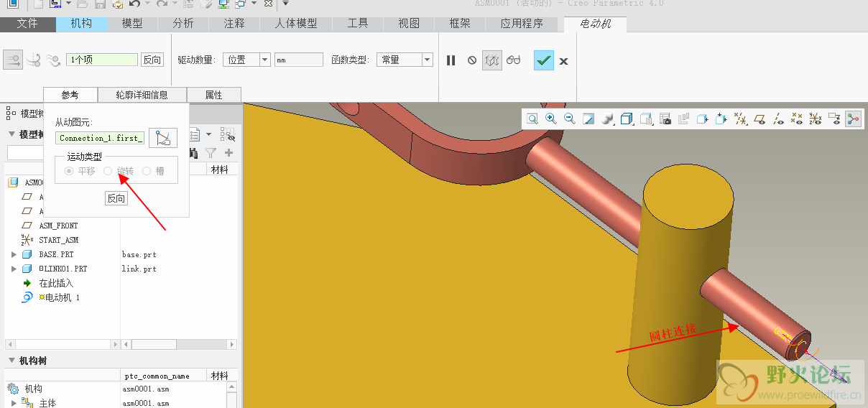868x408 pixels.
Task: Toggle annotation display icon
Action: point(834,119)
